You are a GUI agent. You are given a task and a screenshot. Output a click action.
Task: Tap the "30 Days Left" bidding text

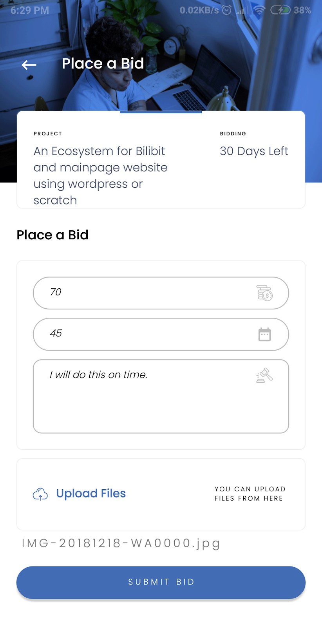(x=254, y=151)
